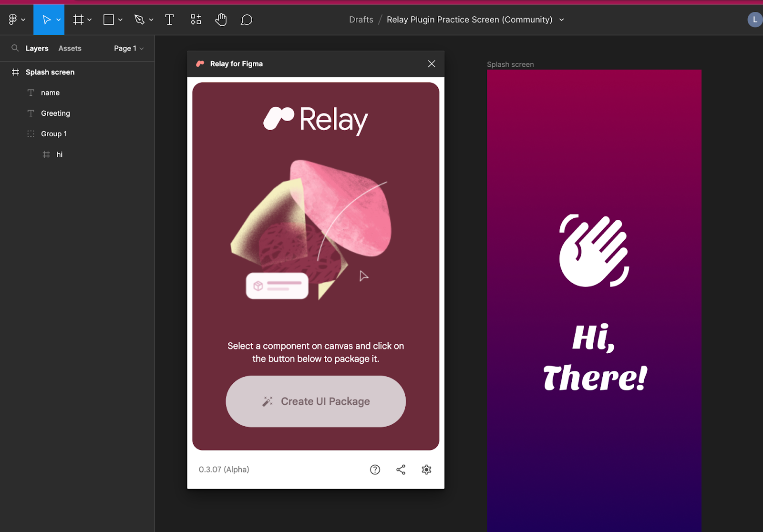The image size is (763, 532).
Task: Select the There! text on canvas
Action: click(x=595, y=378)
